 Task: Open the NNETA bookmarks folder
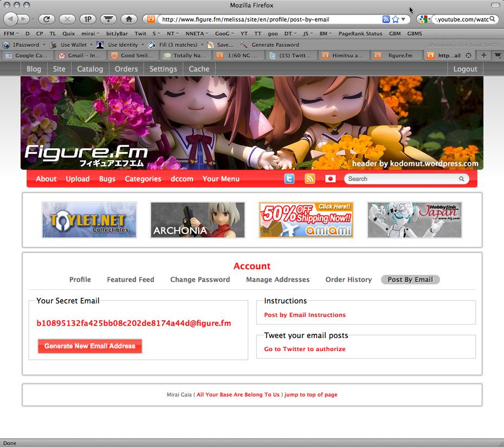pyautogui.click(x=197, y=34)
